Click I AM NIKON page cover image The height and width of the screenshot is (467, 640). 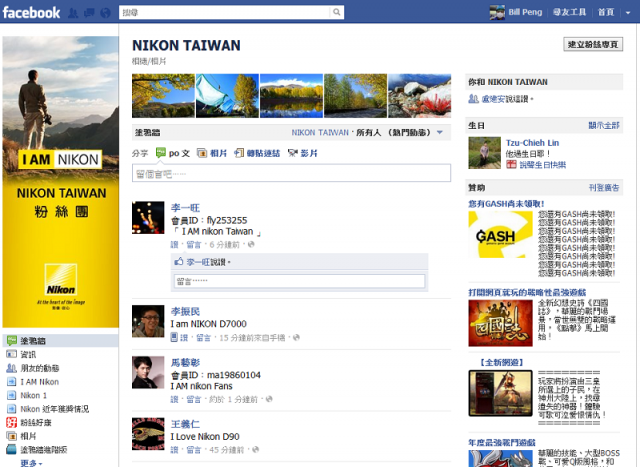[60, 182]
